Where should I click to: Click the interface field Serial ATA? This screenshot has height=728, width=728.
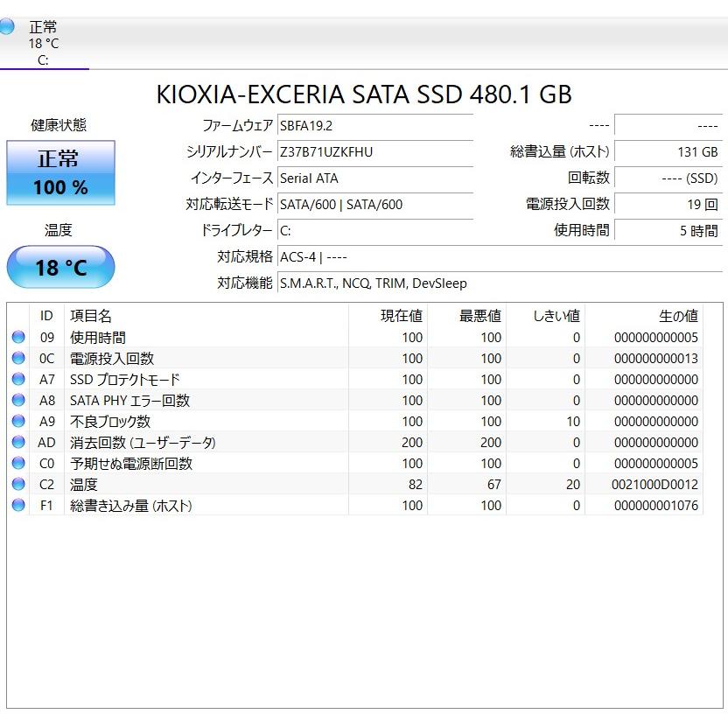pyautogui.click(x=375, y=178)
